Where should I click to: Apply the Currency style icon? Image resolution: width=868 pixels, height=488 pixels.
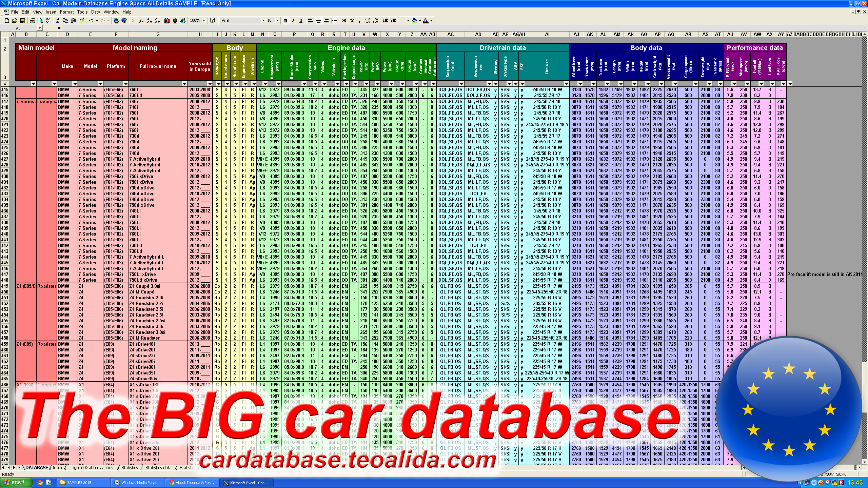344,21
